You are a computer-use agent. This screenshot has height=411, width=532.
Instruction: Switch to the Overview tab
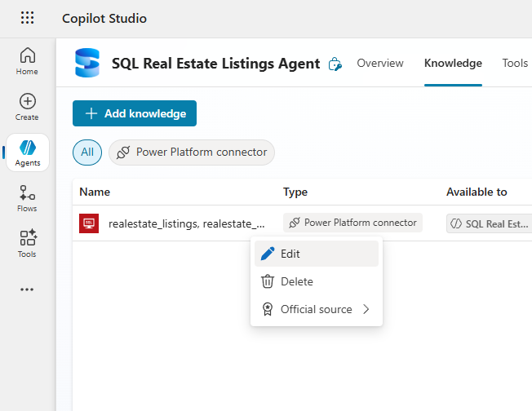point(380,63)
